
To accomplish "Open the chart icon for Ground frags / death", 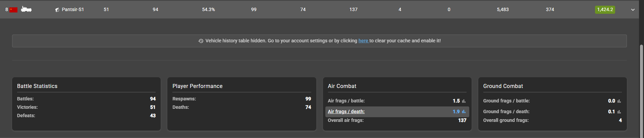I will pyautogui.click(x=619, y=112).
